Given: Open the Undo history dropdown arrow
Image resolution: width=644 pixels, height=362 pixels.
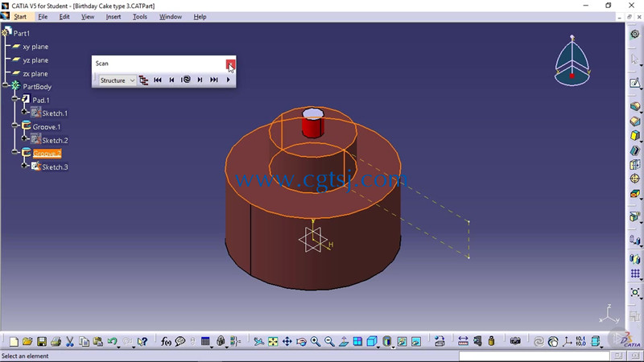Looking at the screenshot, I should click(x=118, y=348).
